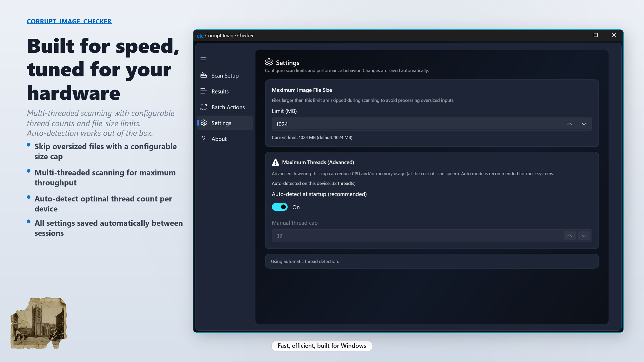
Task: Click the Results list icon
Action: (204, 91)
